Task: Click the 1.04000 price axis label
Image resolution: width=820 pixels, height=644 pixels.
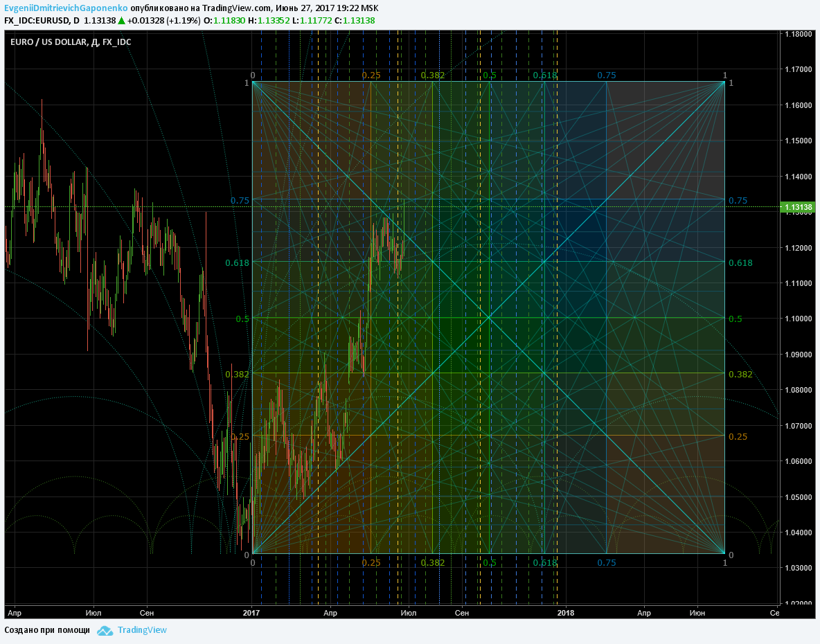Action: pyautogui.click(x=798, y=533)
